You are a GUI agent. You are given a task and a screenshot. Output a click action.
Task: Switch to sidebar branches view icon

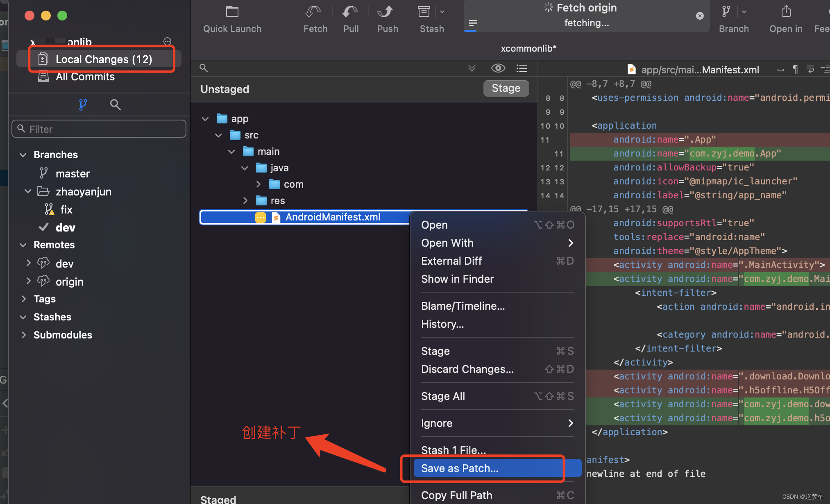pos(83,105)
